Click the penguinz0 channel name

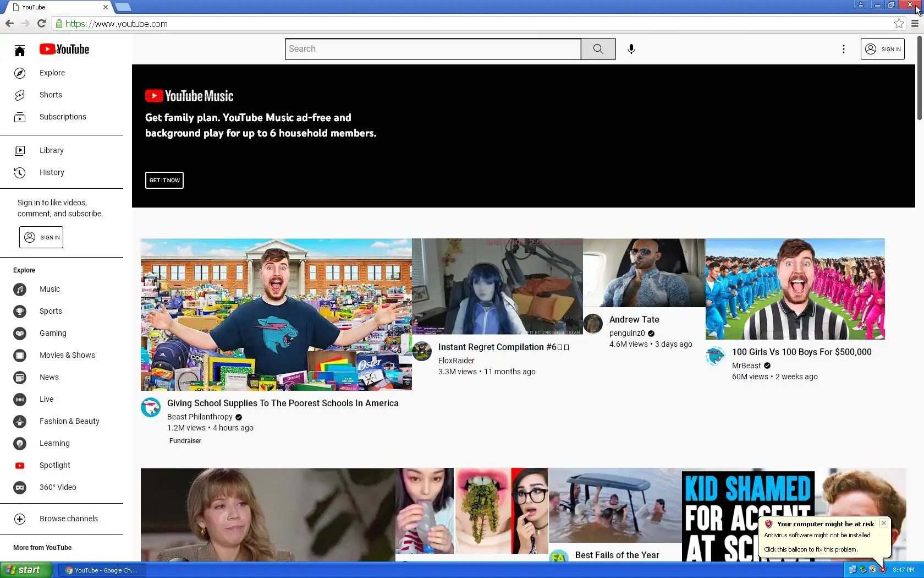(x=627, y=333)
